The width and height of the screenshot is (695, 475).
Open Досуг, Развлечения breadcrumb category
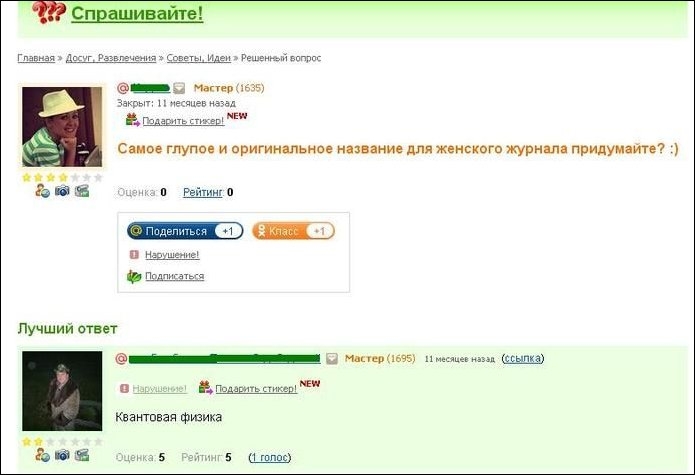pyautogui.click(x=111, y=58)
